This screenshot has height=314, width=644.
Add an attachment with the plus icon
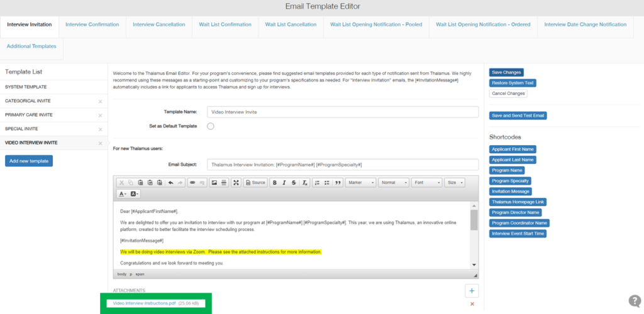point(472,290)
